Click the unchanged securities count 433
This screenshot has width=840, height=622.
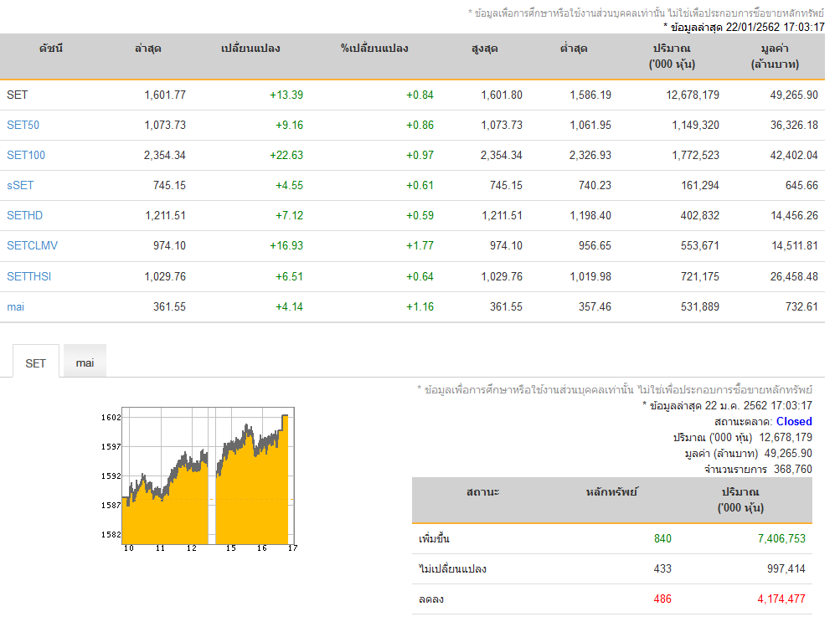click(662, 568)
